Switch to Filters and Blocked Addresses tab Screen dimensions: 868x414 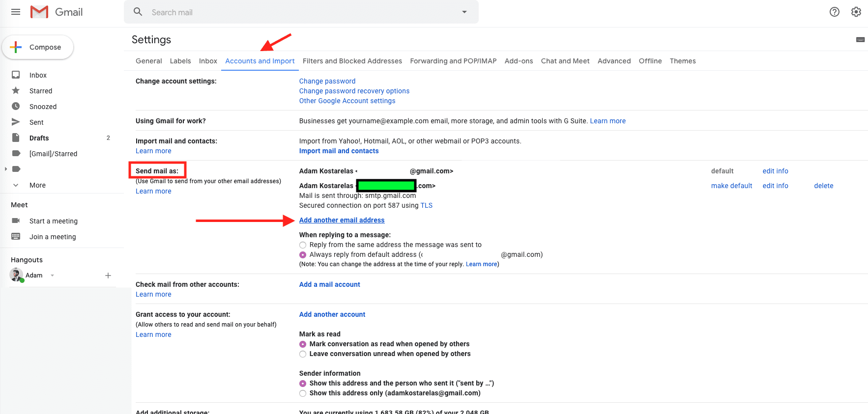pyautogui.click(x=352, y=61)
